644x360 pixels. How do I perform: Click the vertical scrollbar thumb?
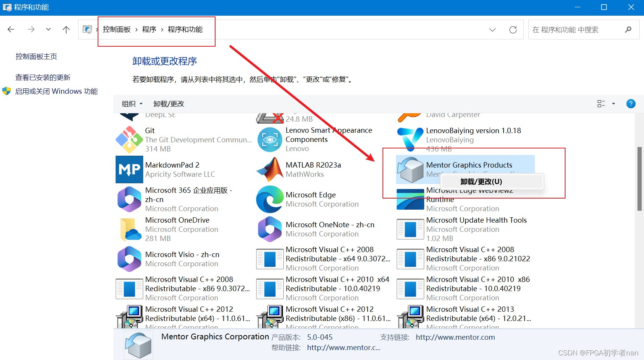[639, 179]
